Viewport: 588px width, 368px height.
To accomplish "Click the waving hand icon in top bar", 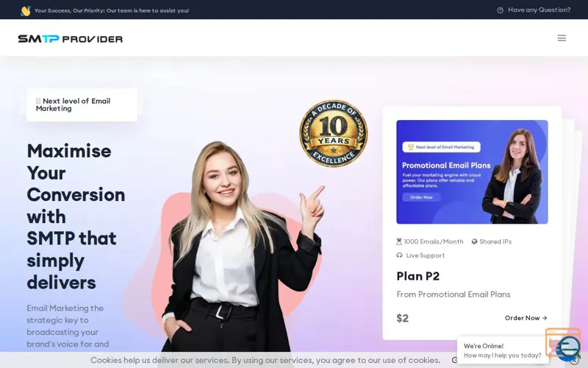I will pos(26,11).
